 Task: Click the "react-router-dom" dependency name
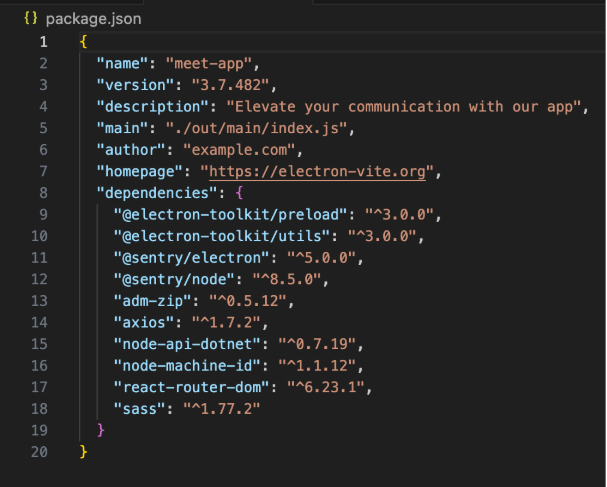pos(192,387)
